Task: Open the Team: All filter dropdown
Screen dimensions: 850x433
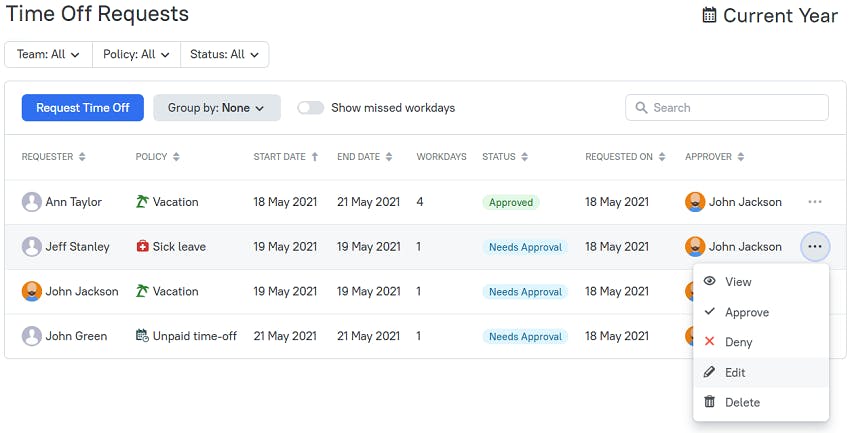Action: [x=48, y=54]
